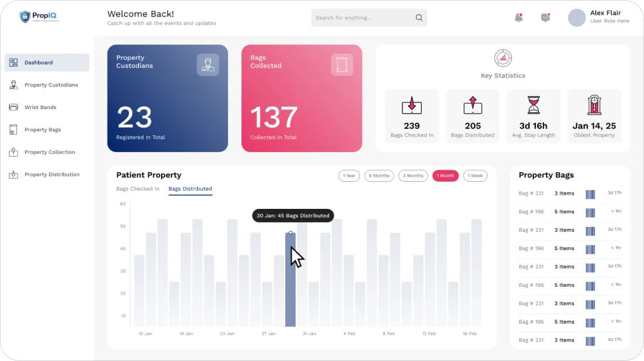Click the 16 Feb axis label
644x361 pixels.
click(470, 334)
